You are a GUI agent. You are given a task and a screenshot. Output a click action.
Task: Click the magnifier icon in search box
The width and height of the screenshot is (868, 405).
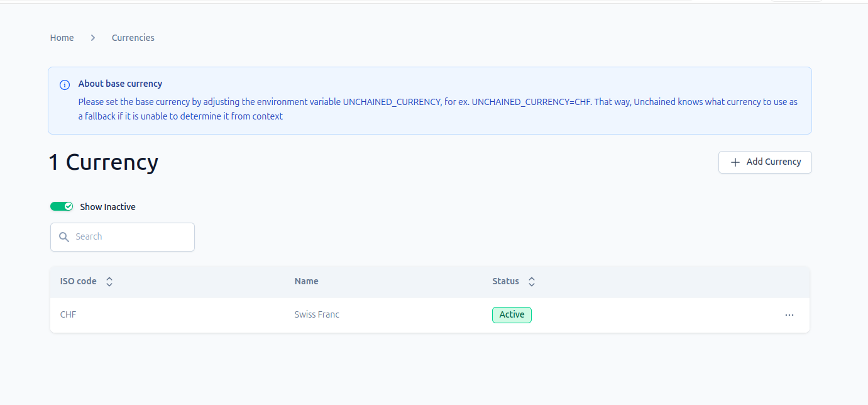pyautogui.click(x=63, y=237)
